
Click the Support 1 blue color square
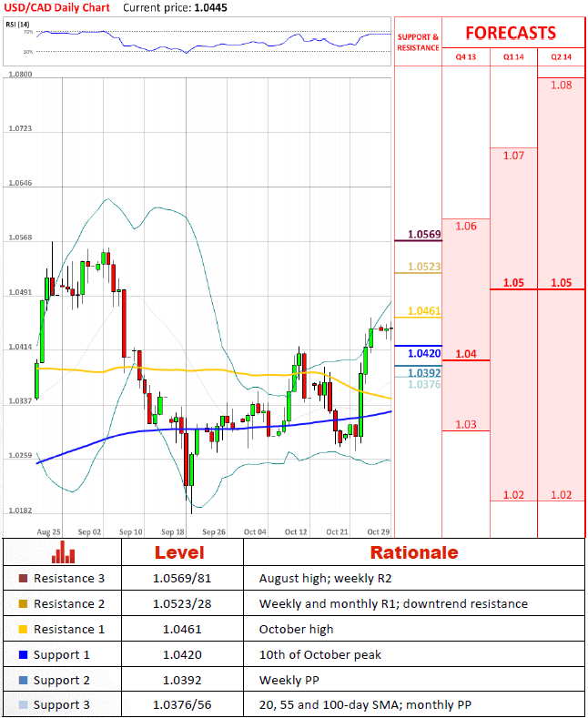tap(23, 655)
